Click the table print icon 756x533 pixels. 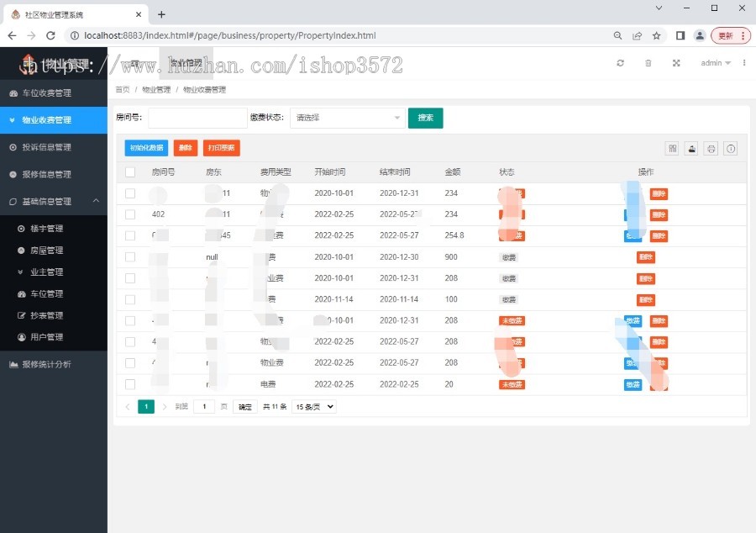(711, 149)
